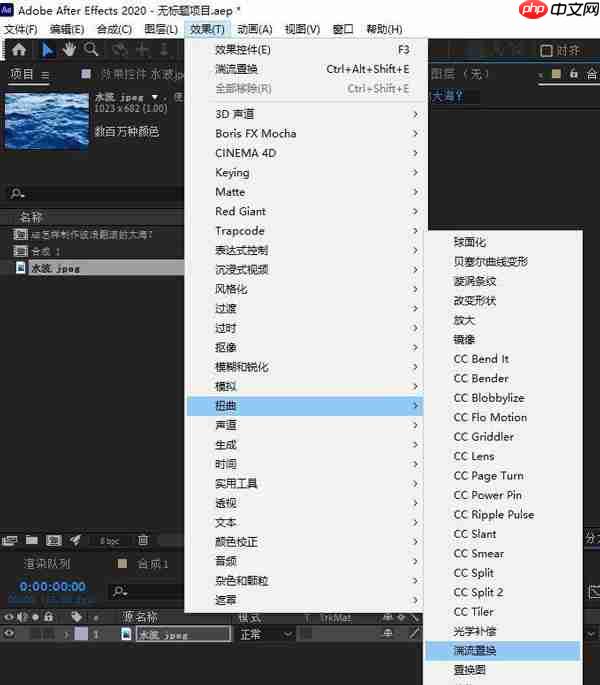Create a new folder in Project panel
Image resolution: width=600 pixels, height=685 pixels.
[31, 540]
